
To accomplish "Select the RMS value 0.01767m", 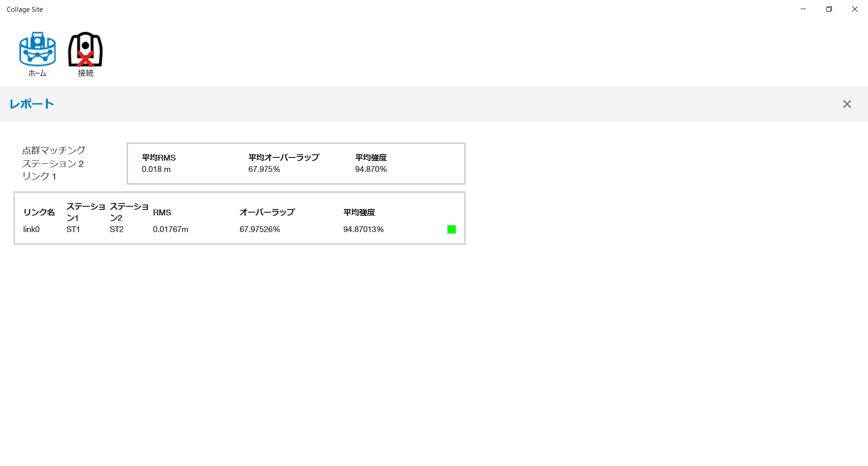I will coord(170,229).
